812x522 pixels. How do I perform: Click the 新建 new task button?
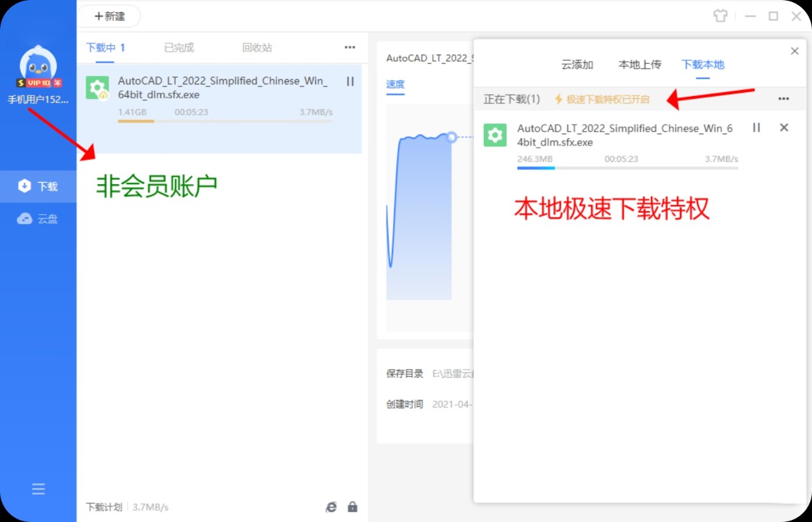click(x=110, y=16)
